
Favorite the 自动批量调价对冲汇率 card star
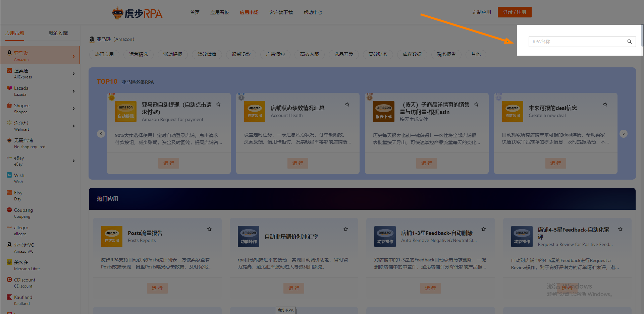[x=346, y=229]
